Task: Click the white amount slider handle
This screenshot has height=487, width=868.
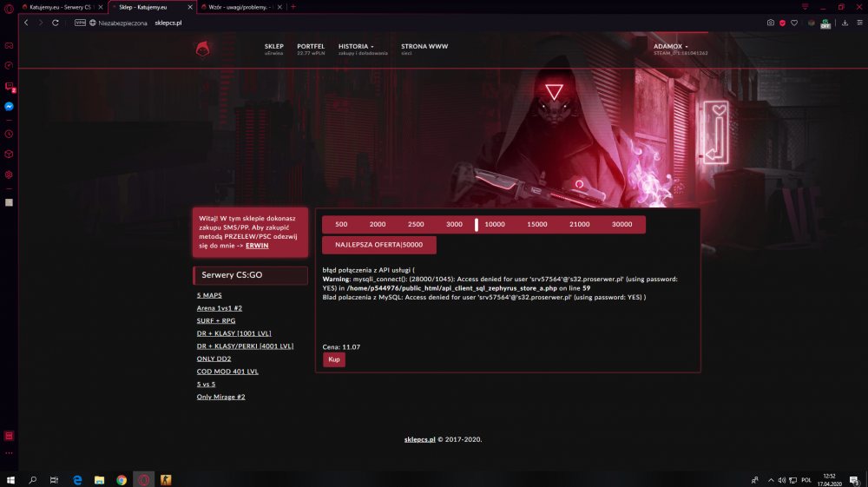Action: (x=476, y=224)
